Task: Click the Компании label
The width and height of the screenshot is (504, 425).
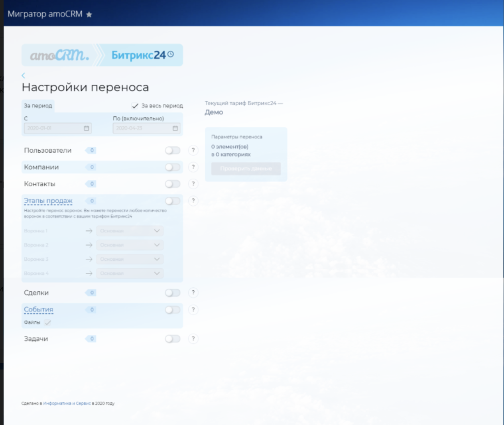Action: [x=41, y=167]
